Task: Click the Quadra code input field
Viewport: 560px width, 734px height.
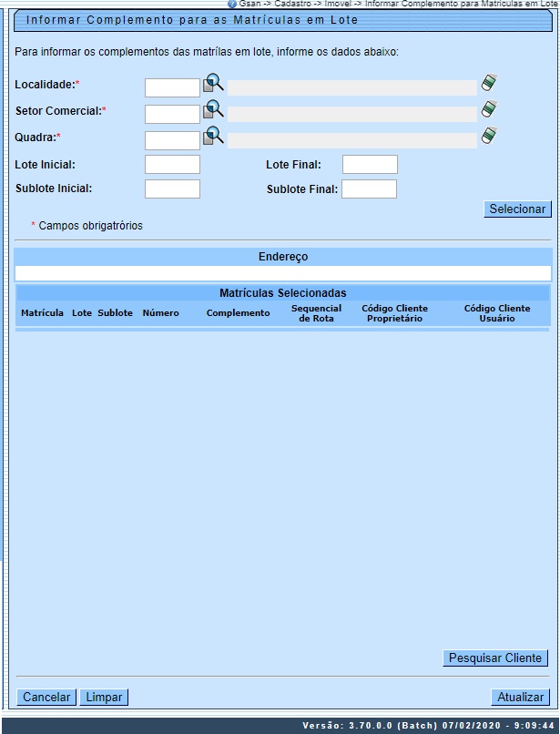Action: [x=172, y=140]
